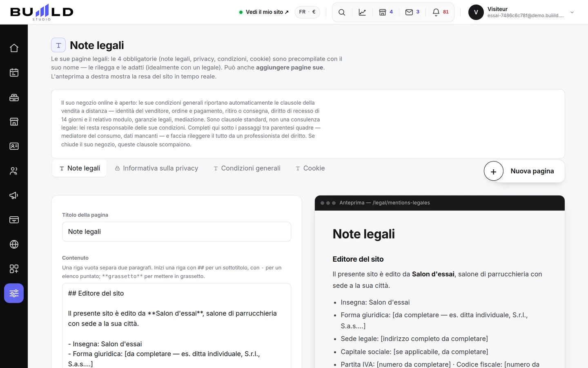Open the globe website icon in sidebar
This screenshot has height=368, width=588.
tap(14, 245)
